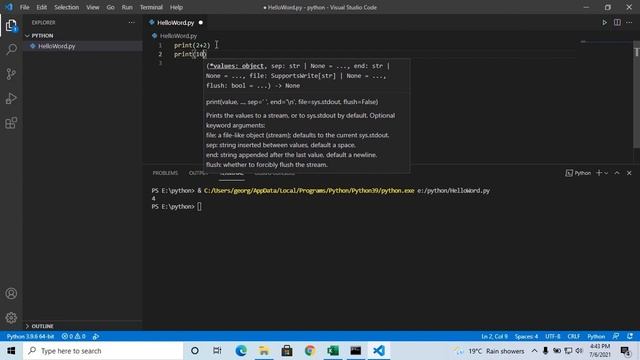This screenshot has height=360, width=640.
Task: Open the View menu
Action: click(x=93, y=7)
